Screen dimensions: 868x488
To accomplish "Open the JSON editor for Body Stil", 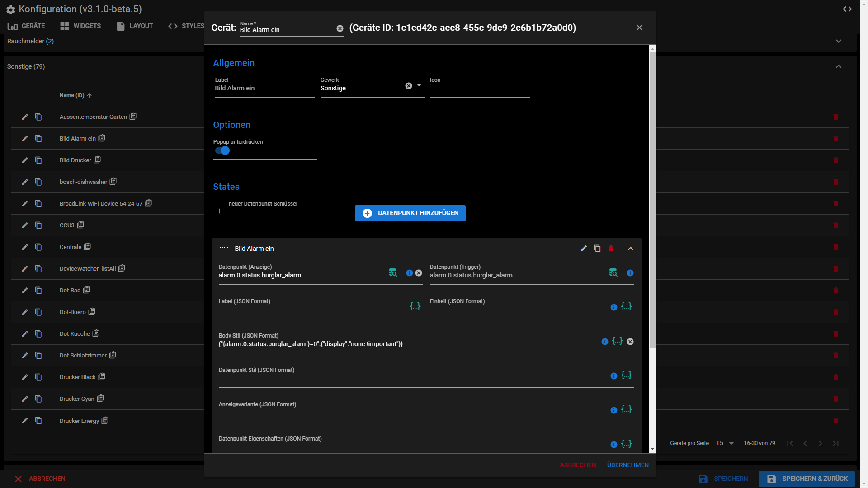I will (x=618, y=341).
